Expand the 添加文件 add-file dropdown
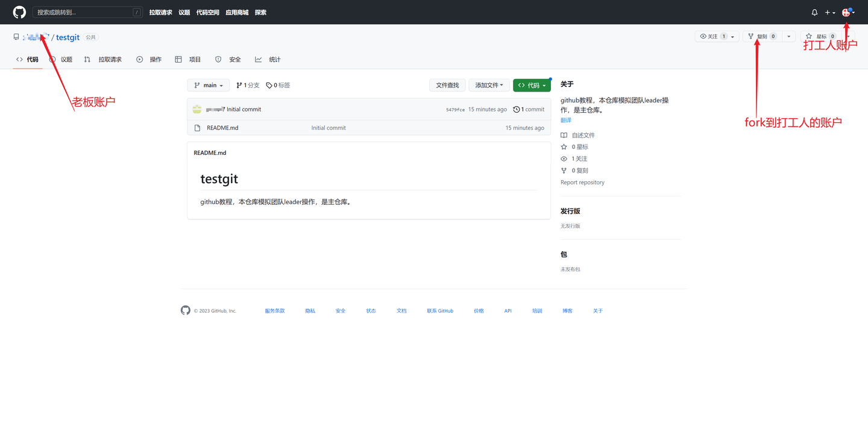 click(x=489, y=85)
